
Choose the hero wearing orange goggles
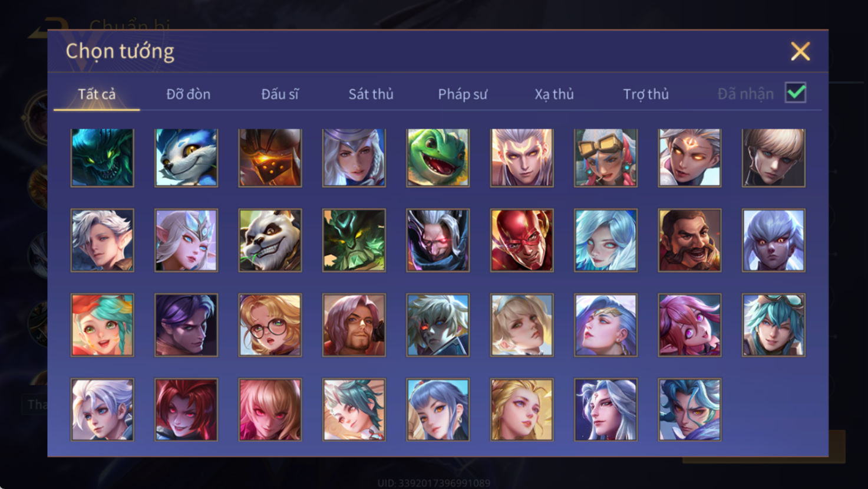[x=606, y=157]
